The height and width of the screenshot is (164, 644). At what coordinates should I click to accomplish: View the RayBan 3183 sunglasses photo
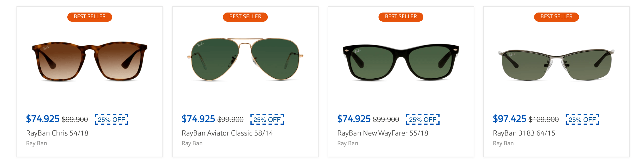point(556,64)
